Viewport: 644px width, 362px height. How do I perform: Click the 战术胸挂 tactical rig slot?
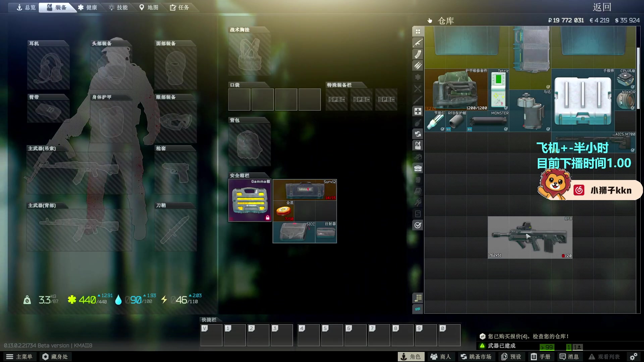(x=250, y=54)
